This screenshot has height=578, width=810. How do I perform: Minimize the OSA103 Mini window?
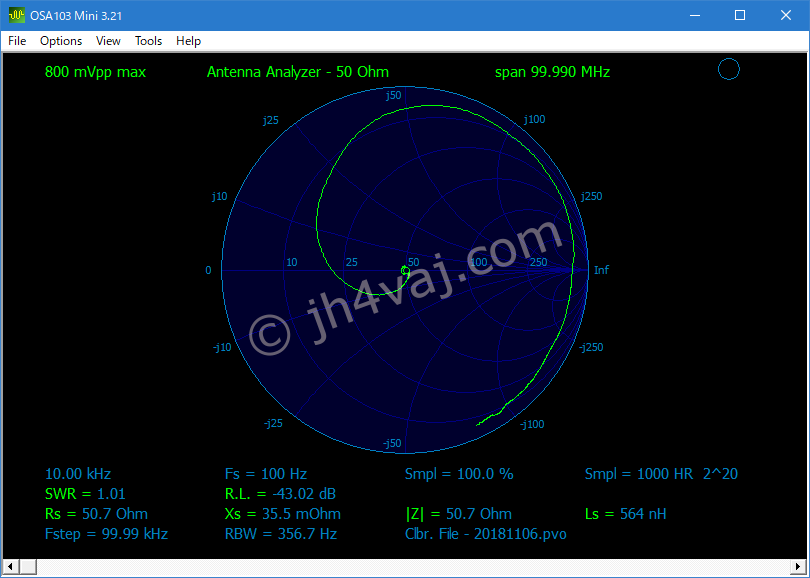pos(695,15)
